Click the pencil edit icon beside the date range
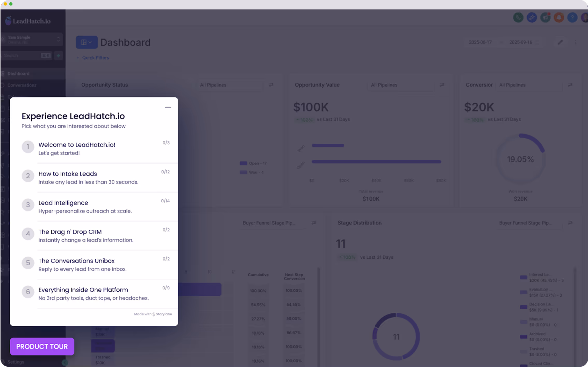588x367 pixels. (x=560, y=42)
